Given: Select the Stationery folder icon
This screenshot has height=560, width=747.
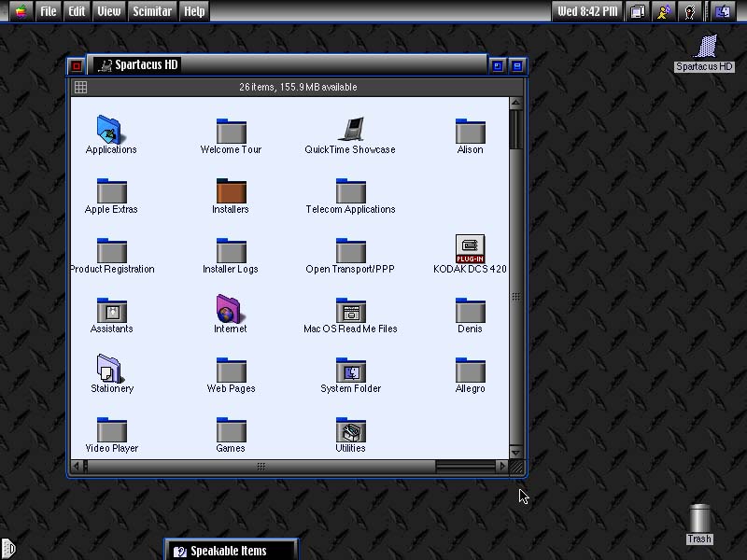Looking at the screenshot, I should point(110,368).
